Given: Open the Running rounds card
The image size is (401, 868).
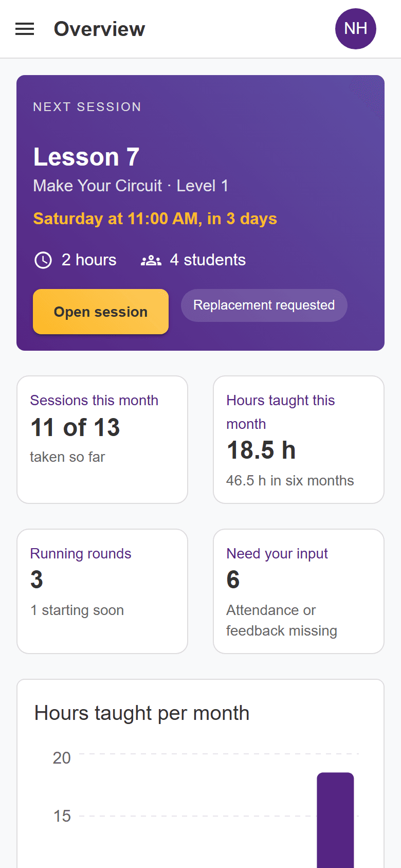Looking at the screenshot, I should 102,591.
